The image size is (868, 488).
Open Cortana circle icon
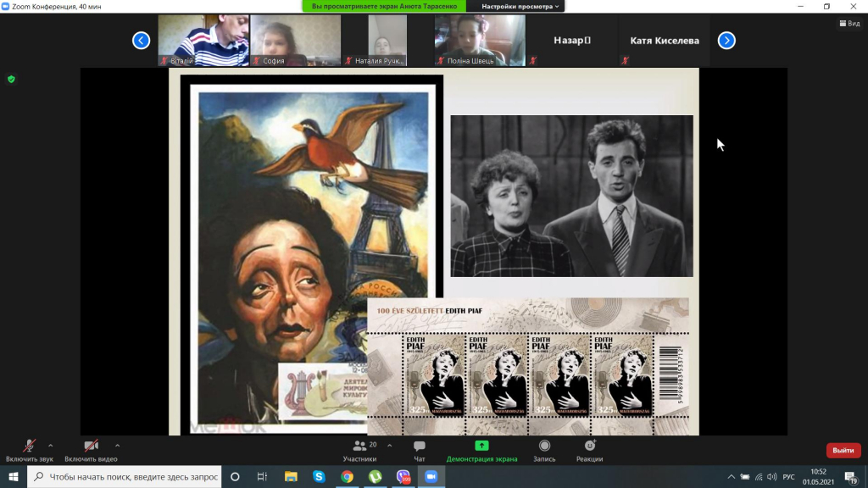[235, 476]
